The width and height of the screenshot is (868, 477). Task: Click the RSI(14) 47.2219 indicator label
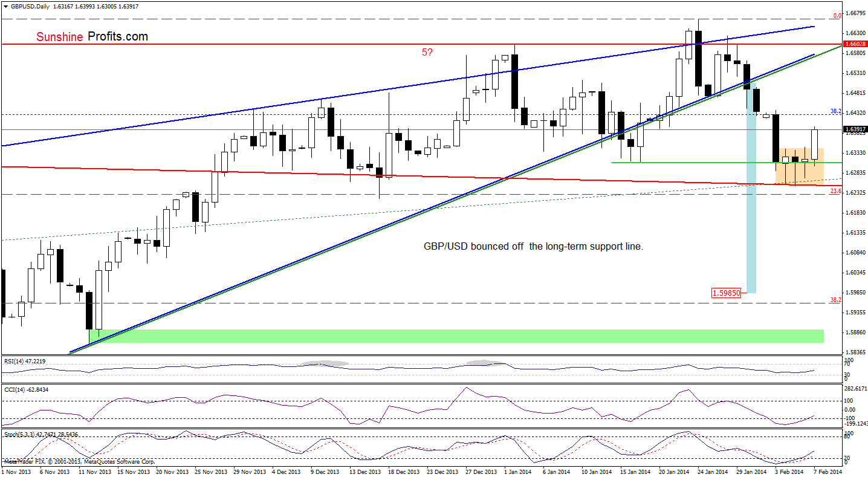pyautogui.click(x=24, y=361)
